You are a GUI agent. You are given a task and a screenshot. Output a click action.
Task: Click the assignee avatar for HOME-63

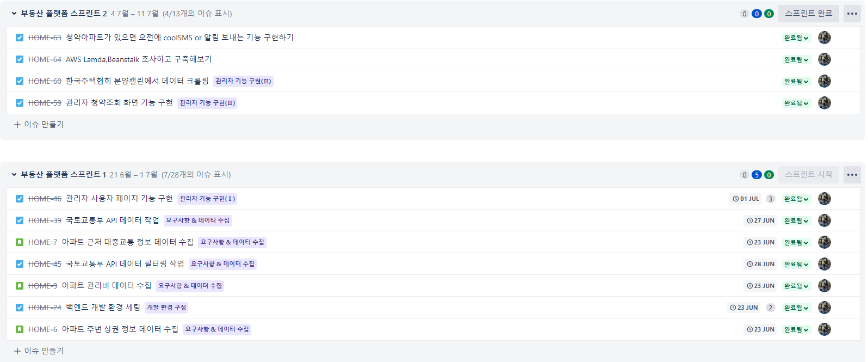(x=824, y=38)
